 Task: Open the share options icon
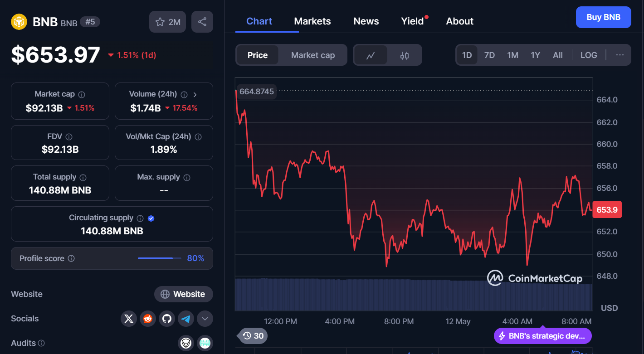tap(202, 22)
